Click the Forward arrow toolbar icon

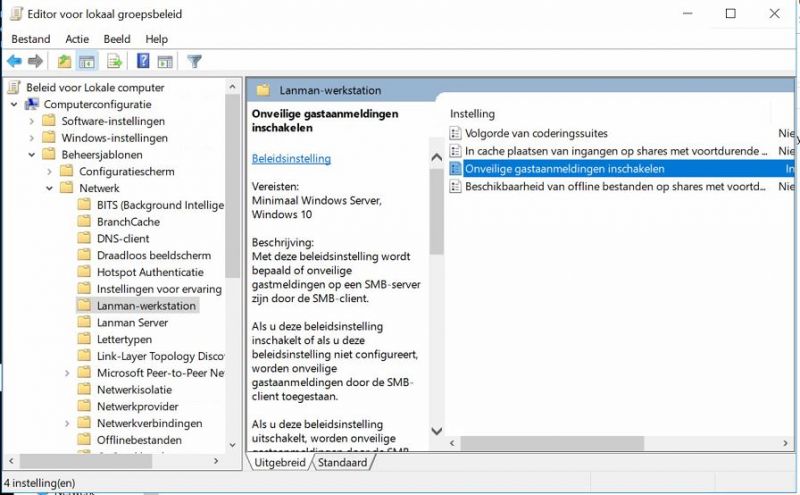tap(35, 62)
